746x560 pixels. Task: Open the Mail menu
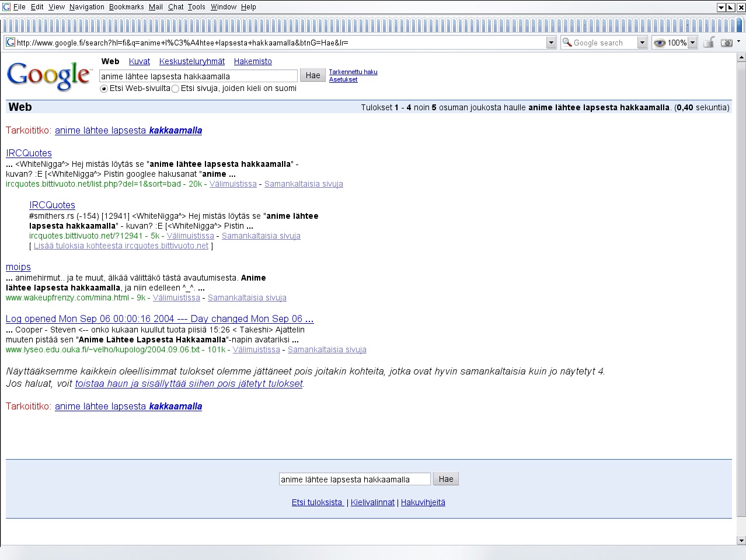(156, 7)
